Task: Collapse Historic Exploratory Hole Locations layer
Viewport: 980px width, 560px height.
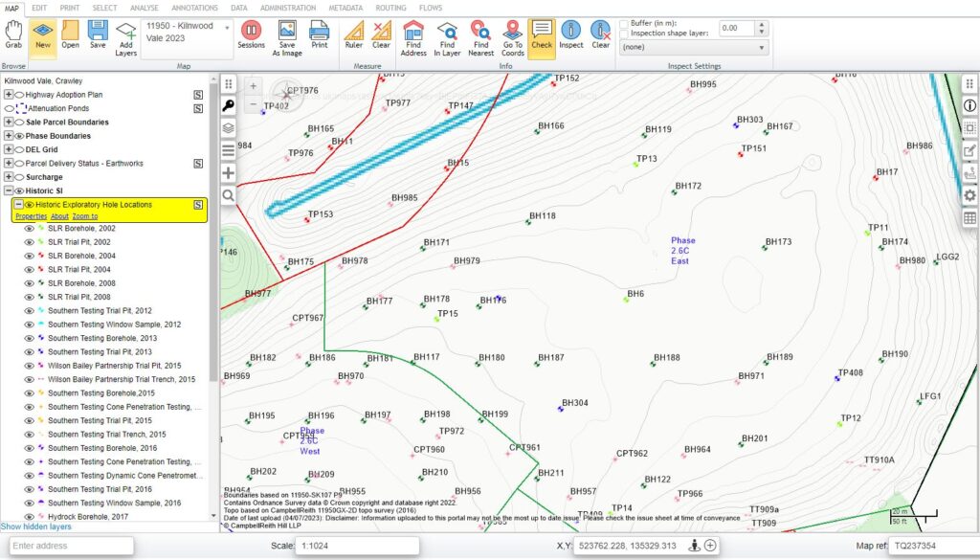Action: click(19, 205)
